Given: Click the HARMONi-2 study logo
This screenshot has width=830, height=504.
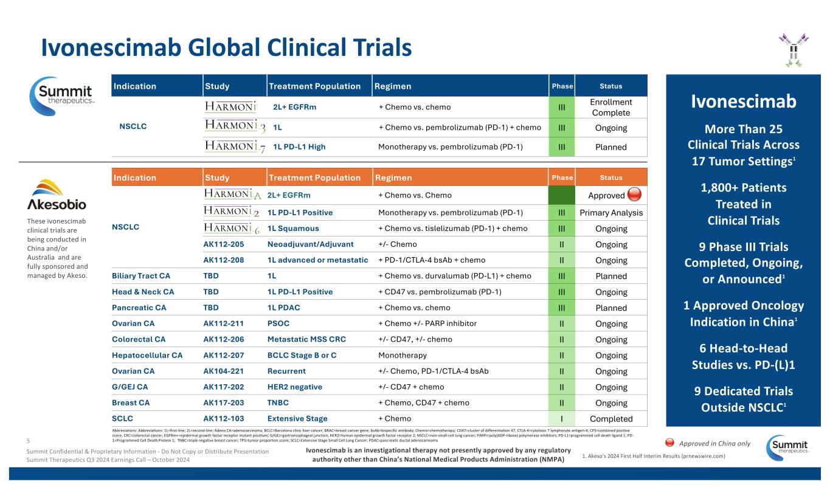Looking at the screenshot, I should (233, 212).
